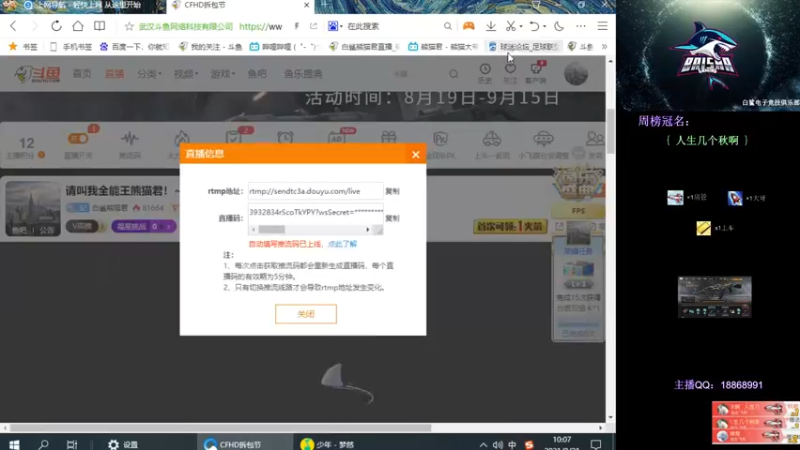The height and width of the screenshot is (450, 800).
Task: Toggle the 直播开关 switch
Action: tap(78, 139)
